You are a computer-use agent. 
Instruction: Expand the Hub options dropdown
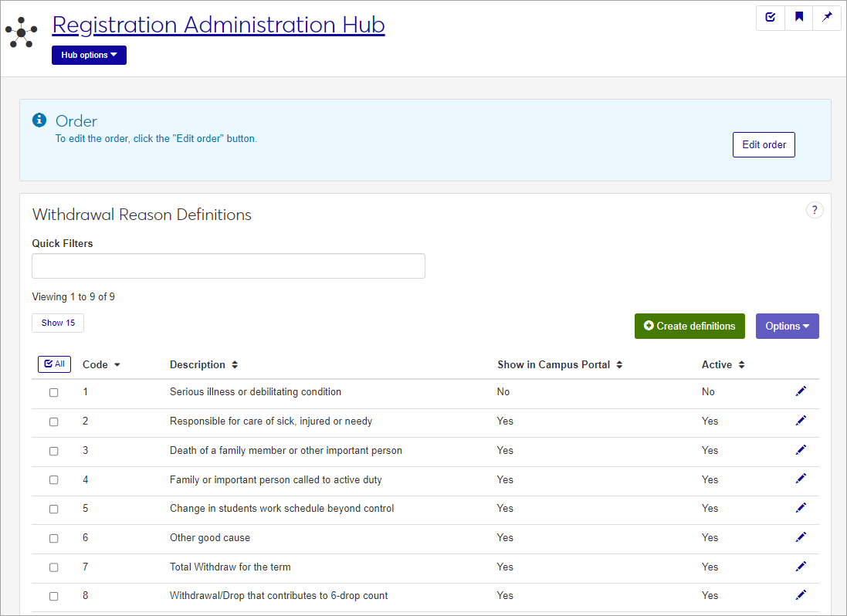89,56
